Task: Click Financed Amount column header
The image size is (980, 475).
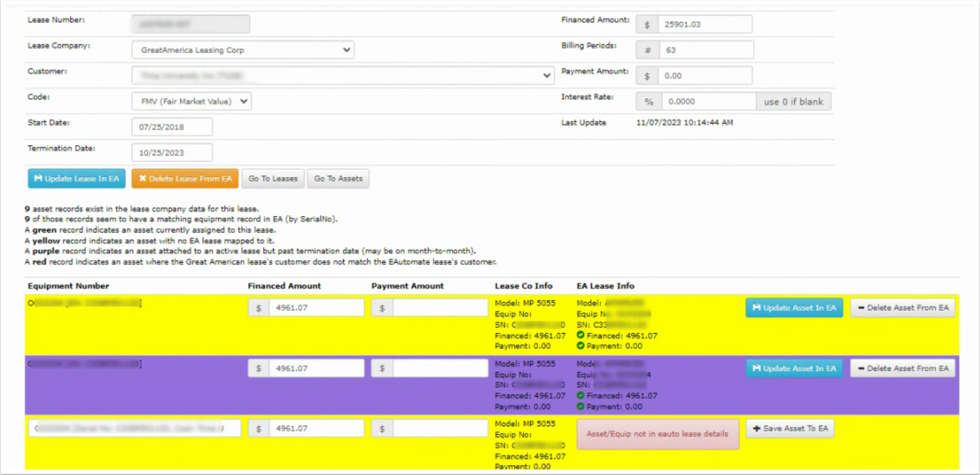Action: 284,286
